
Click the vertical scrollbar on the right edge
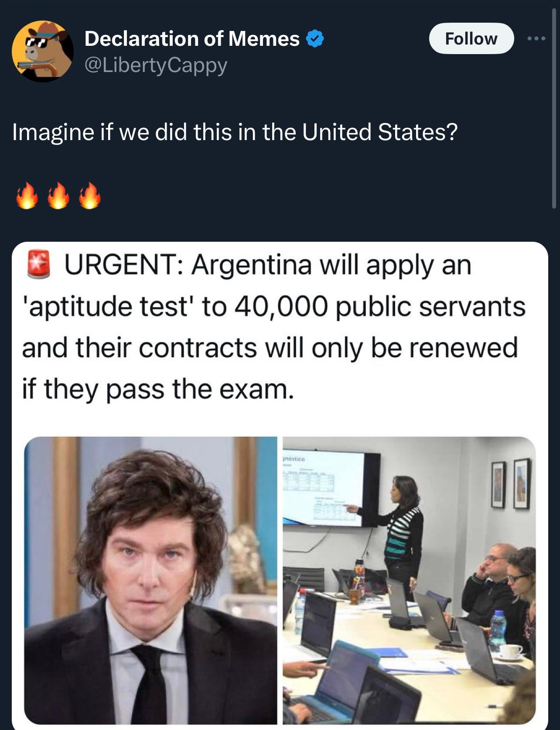(554, 109)
